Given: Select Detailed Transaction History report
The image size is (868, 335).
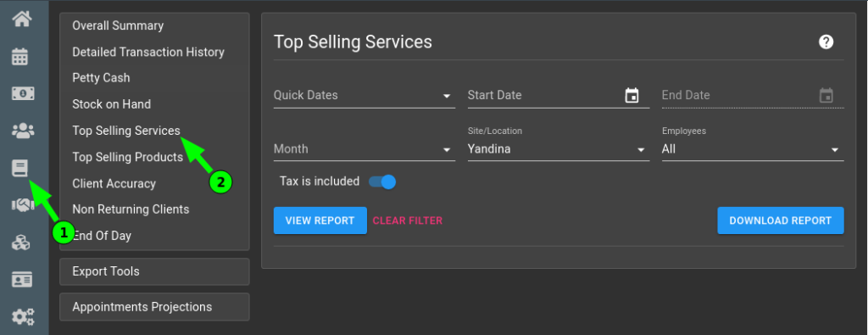Looking at the screenshot, I should (x=147, y=52).
